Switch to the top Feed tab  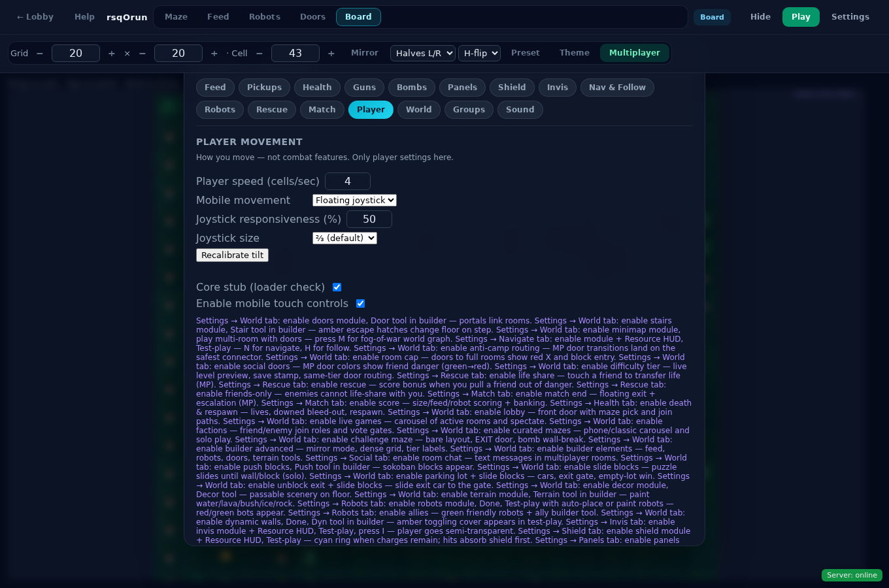[x=218, y=17]
